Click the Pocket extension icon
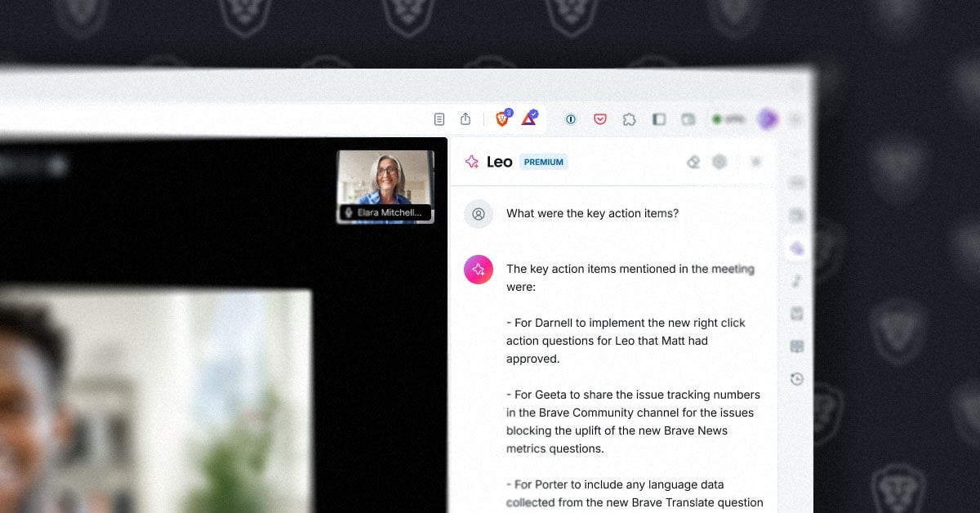980x513 pixels. pyautogui.click(x=600, y=119)
